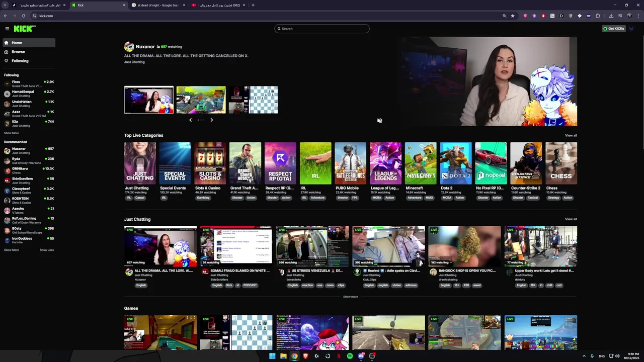Screen dimensions: 644x362
Task: Open the IRL category card
Action: tap(315, 163)
